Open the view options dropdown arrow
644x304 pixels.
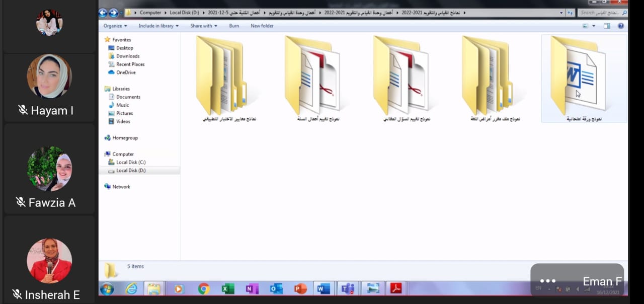point(594,26)
